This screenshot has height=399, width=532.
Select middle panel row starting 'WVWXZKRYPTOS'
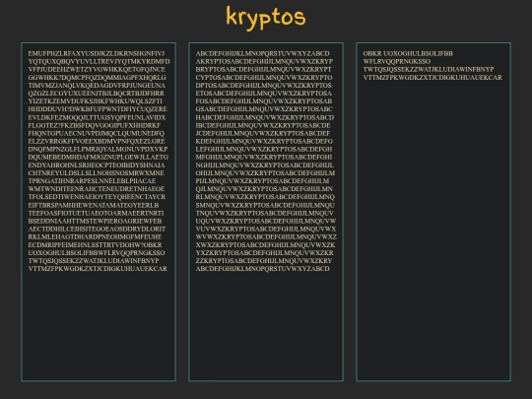click(266, 236)
